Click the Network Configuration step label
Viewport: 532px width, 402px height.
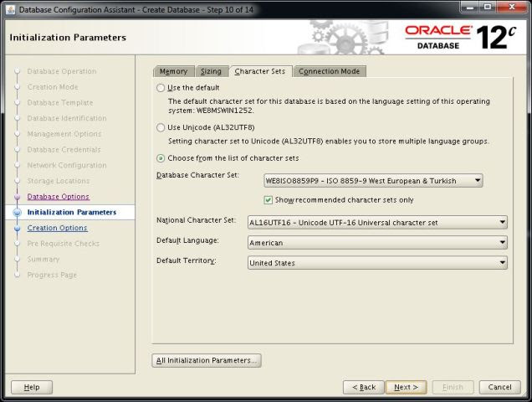coord(67,165)
